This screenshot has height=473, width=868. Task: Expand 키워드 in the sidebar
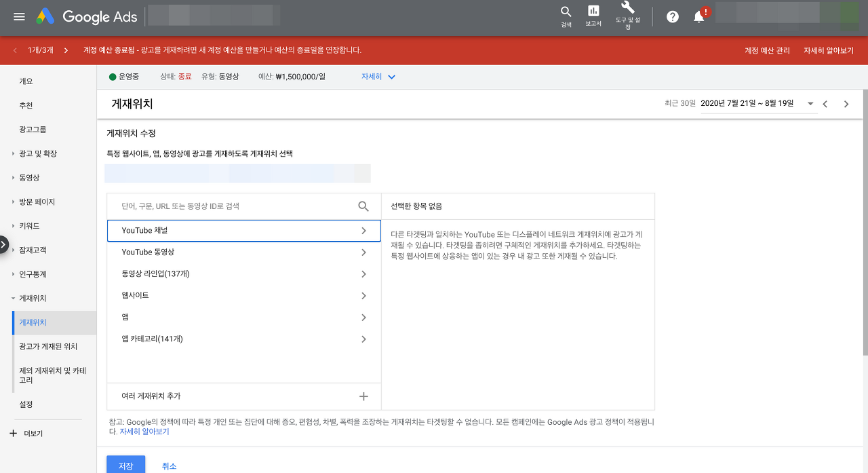coord(29,226)
